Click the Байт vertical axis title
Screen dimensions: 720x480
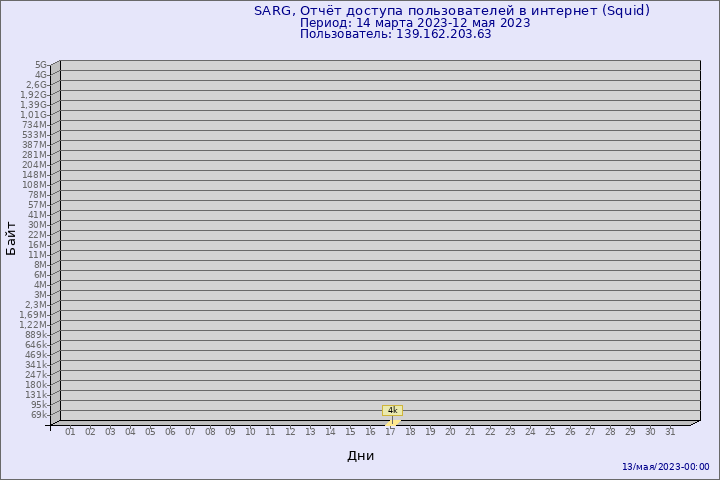tap(11, 238)
